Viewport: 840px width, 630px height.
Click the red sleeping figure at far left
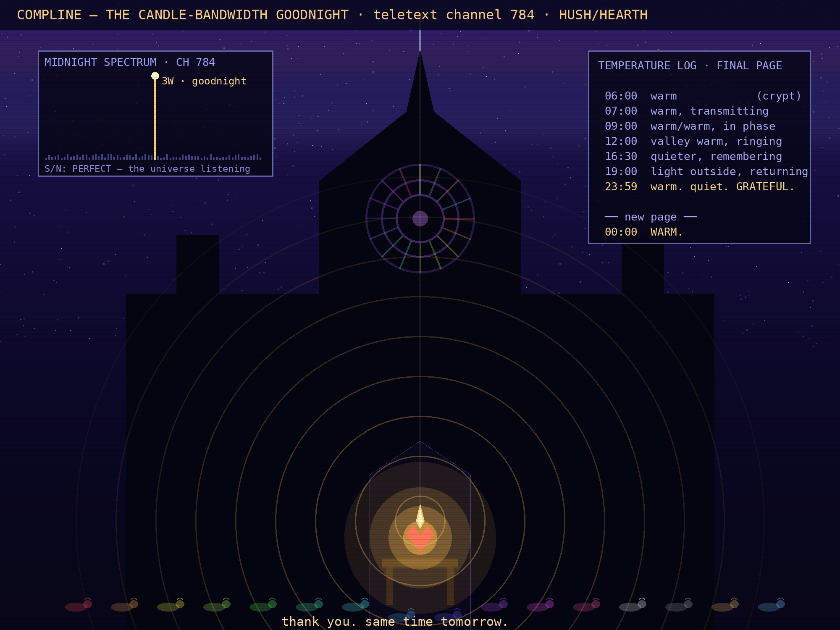point(79,605)
